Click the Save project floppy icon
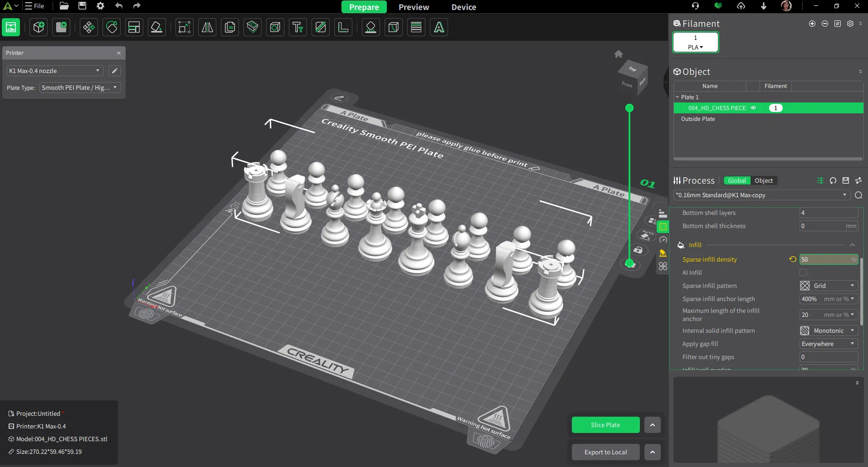 [x=82, y=6]
